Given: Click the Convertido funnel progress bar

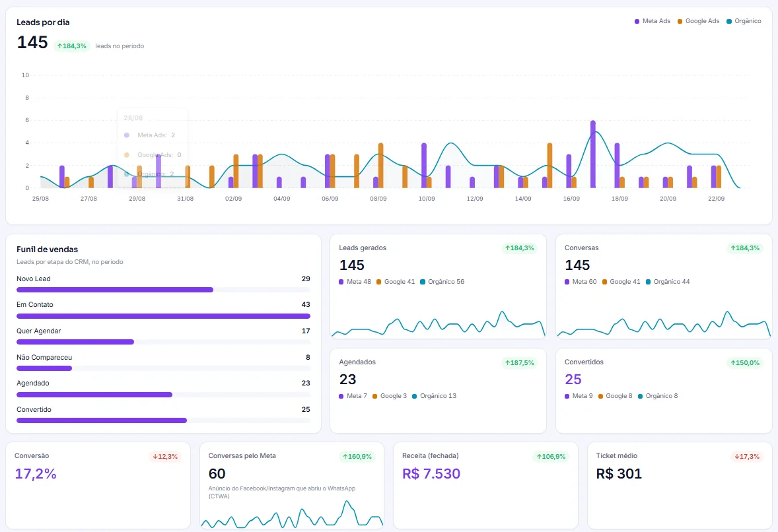Looking at the screenshot, I should pyautogui.click(x=163, y=420).
